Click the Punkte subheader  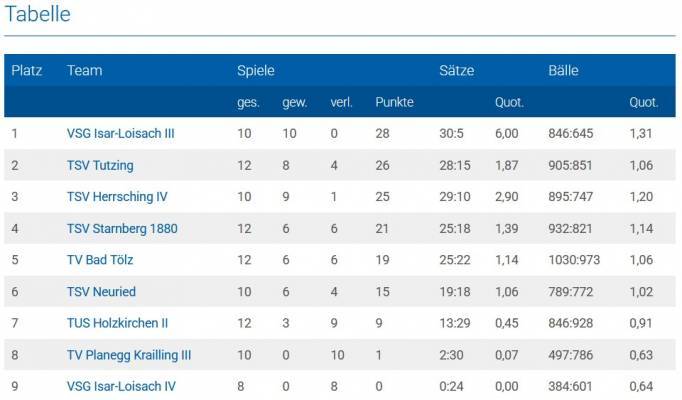point(394,102)
